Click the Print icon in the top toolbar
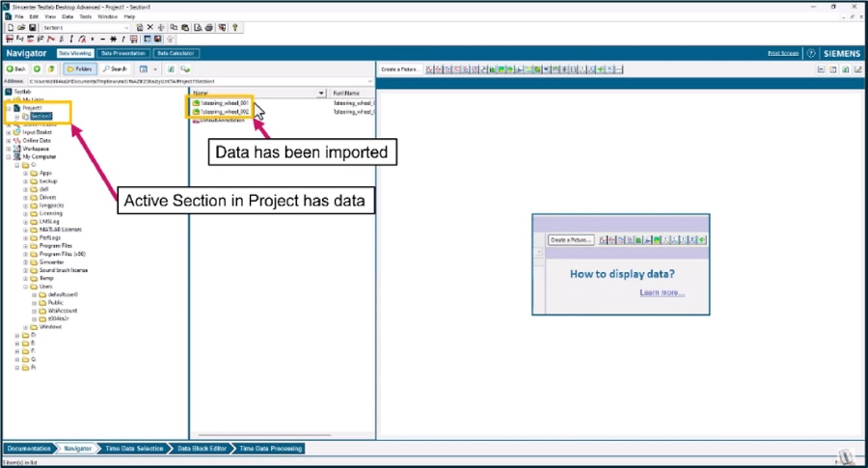 pos(210,28)
